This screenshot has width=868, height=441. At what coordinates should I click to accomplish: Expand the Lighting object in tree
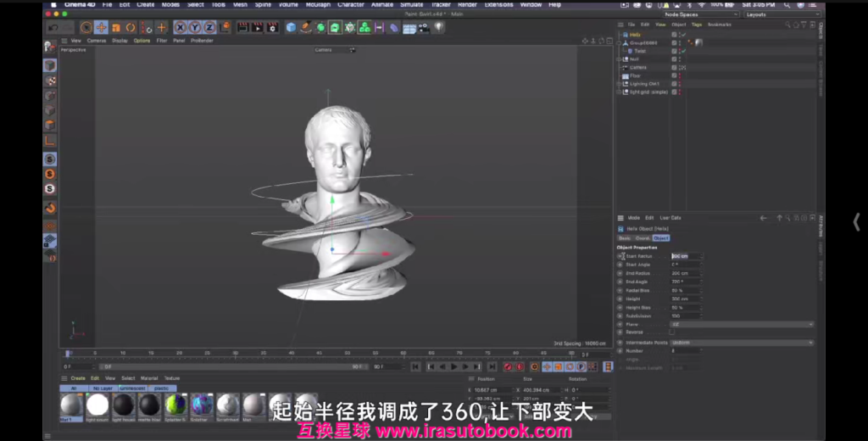(x=619, y=84)
